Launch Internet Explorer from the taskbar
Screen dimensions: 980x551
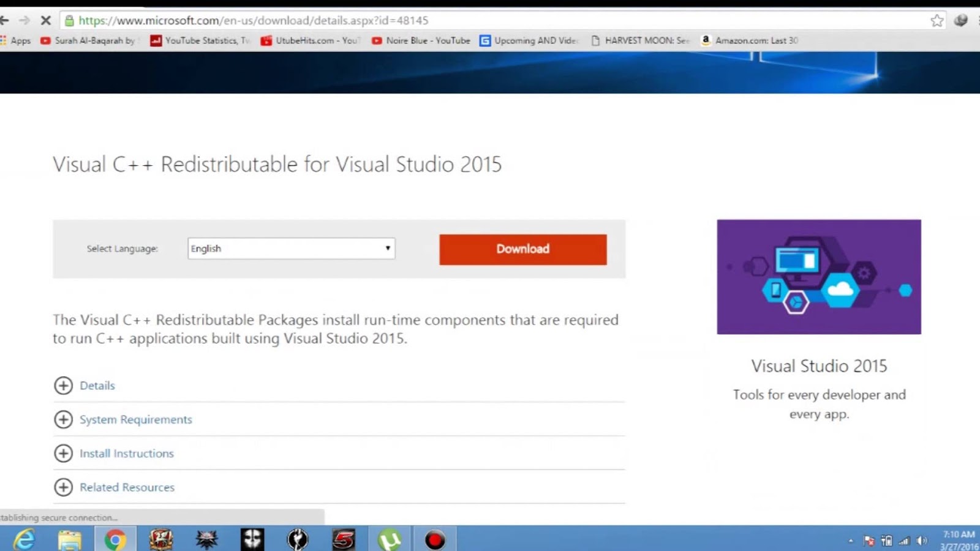24,539
